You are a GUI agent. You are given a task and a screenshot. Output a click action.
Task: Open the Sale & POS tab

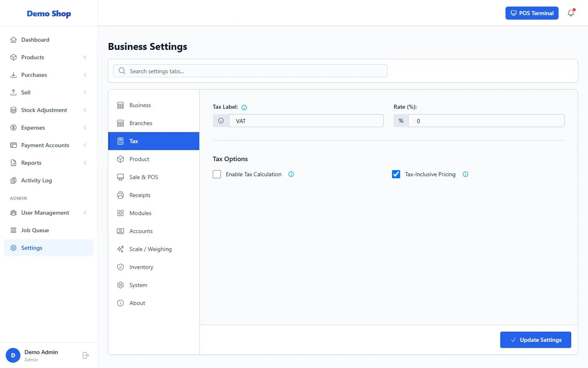[154, 177]
